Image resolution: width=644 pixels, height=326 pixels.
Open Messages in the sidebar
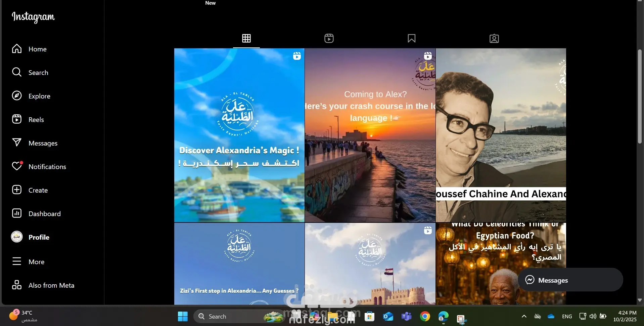43,143
